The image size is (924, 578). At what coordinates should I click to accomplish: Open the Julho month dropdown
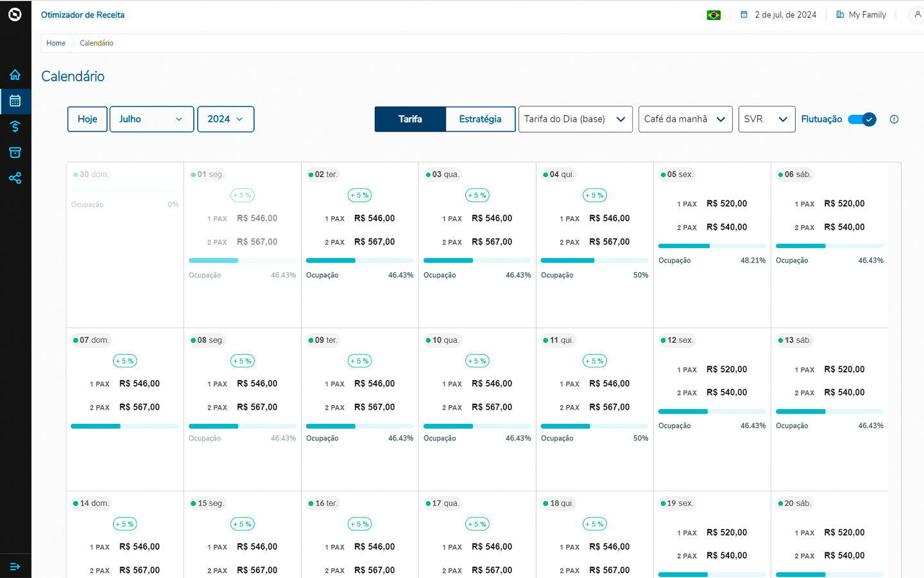coord(151,119)
